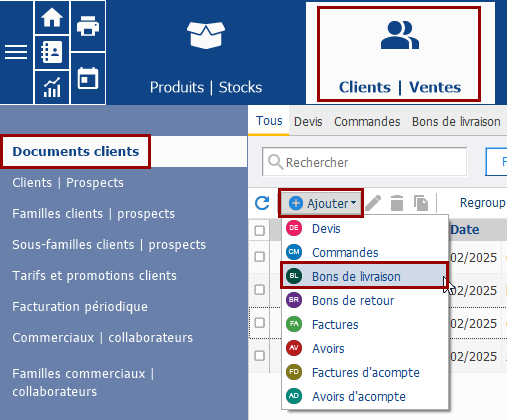Open the contacts address book icon

pyautogui.click(x=52, y=52)
